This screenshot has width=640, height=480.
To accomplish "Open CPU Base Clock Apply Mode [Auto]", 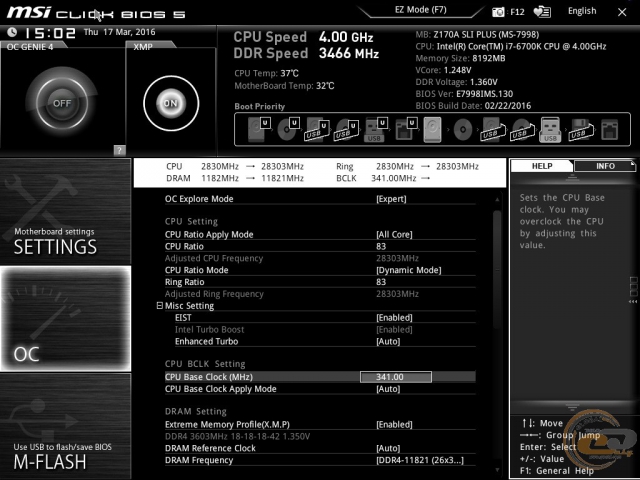I will (x=320, y=389).
